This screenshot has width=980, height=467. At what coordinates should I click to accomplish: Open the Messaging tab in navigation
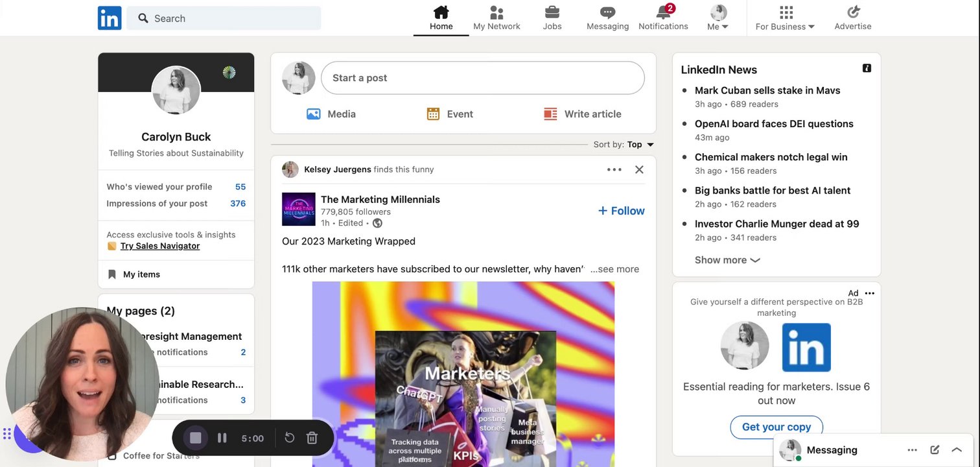coord(607,18)
